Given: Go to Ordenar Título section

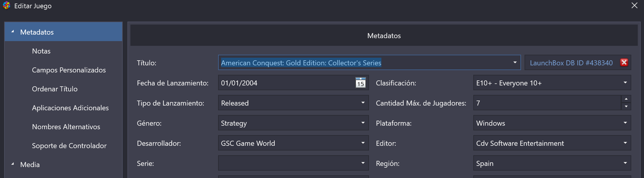Looking at the screenshot, I should tap(55, 89).
